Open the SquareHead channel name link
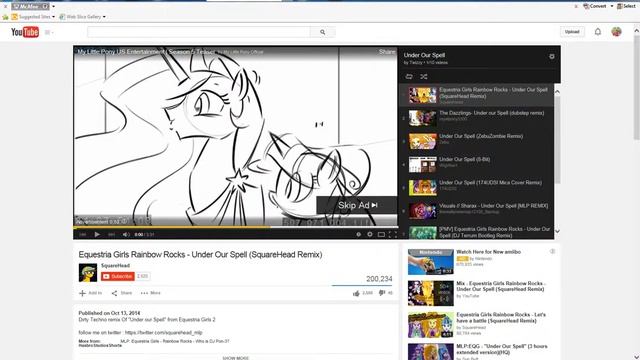 [x=116, y=266]
